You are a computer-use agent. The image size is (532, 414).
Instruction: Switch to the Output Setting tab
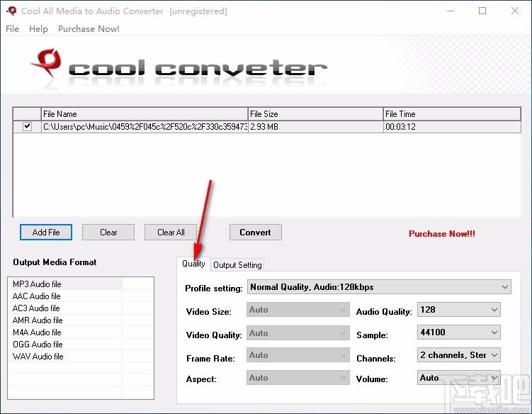click(237, 265)
